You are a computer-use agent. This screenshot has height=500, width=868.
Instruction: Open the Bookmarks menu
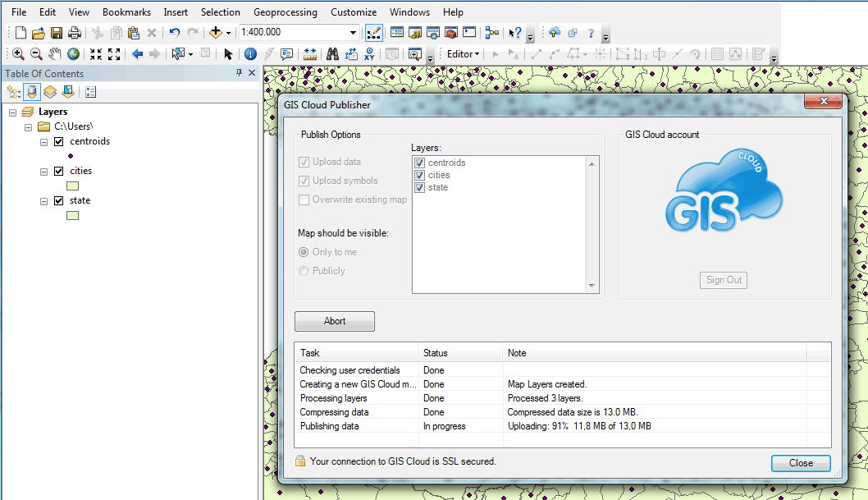(126, 12)
